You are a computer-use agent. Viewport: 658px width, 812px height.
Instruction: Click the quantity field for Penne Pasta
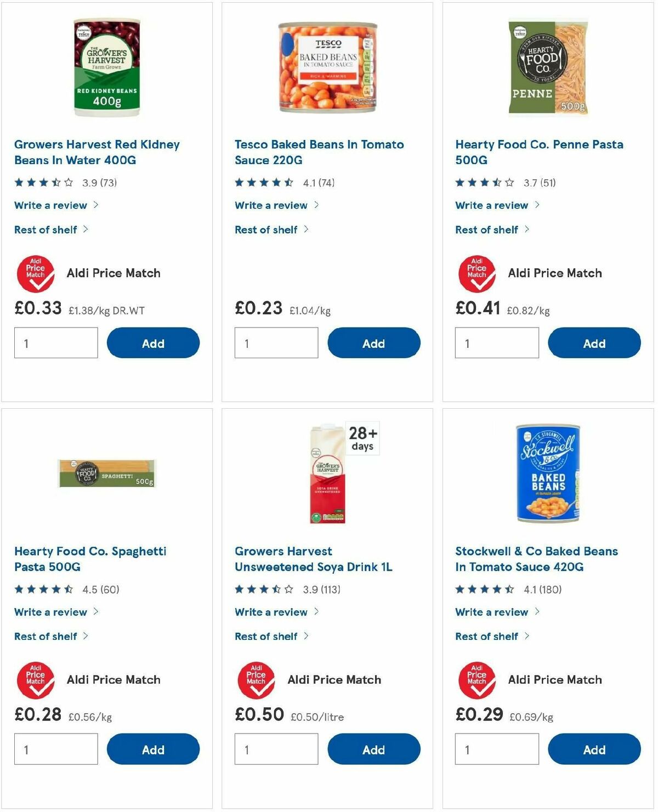click(497, 342)
